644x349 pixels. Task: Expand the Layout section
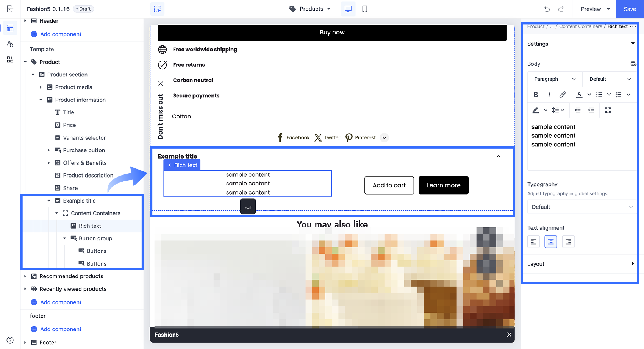(x=581, y=264)
